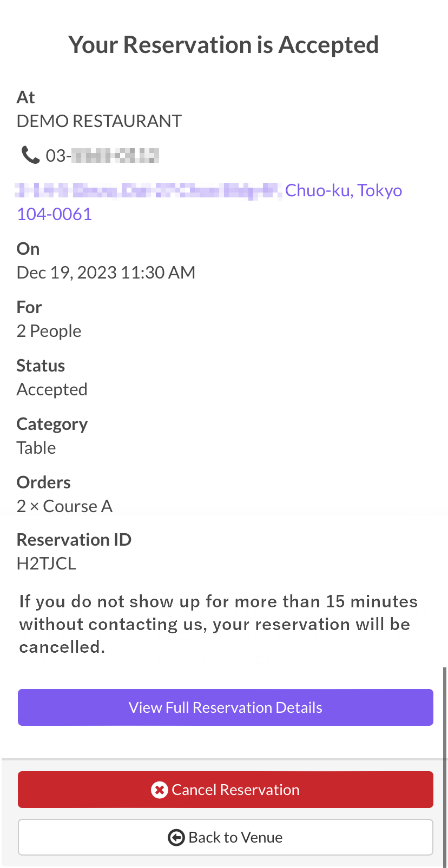Click the back arrow icon in Back to Venue

coord(176,837)
